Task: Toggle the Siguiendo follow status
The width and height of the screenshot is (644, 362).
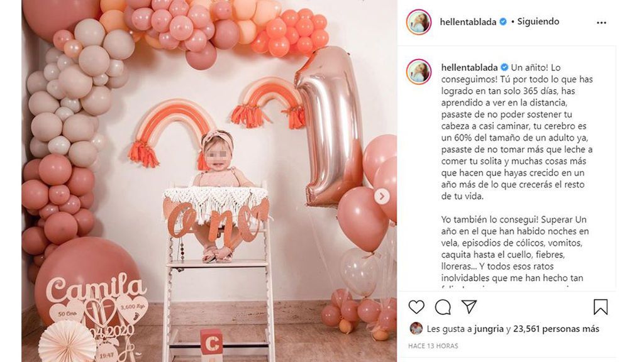Action: (x=538, y=21)
